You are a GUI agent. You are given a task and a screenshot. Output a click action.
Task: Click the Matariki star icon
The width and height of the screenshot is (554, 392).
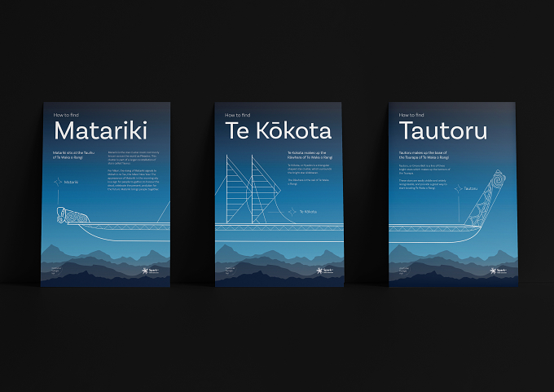58,182
